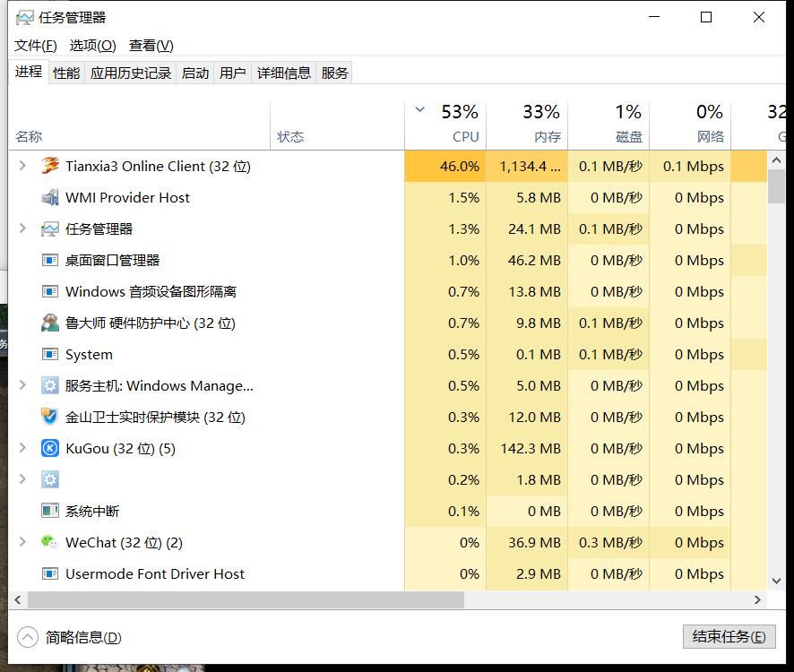Select the 24.1 MB memory cell
The width and height of the screenshot is (794, 672).
tap(527, 228)
